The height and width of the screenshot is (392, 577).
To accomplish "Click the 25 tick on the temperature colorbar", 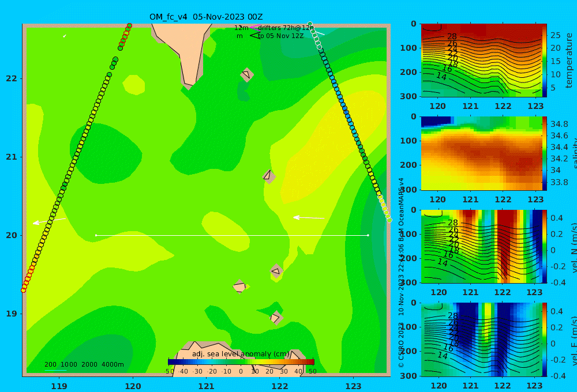I will point(555,35).
